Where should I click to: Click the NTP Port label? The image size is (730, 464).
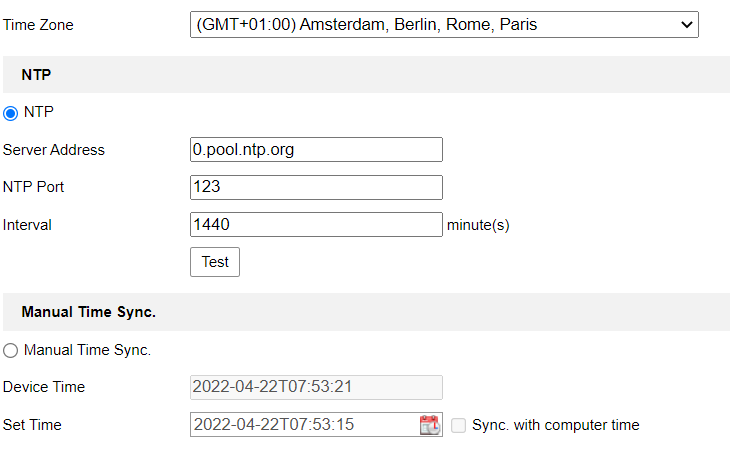34,187
